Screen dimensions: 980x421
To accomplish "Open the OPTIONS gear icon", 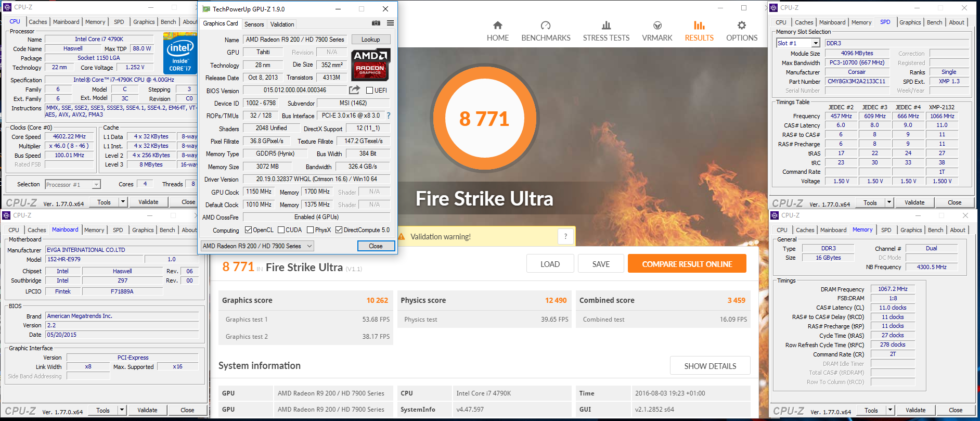I will pyautogui.click(x=742, y=25).
